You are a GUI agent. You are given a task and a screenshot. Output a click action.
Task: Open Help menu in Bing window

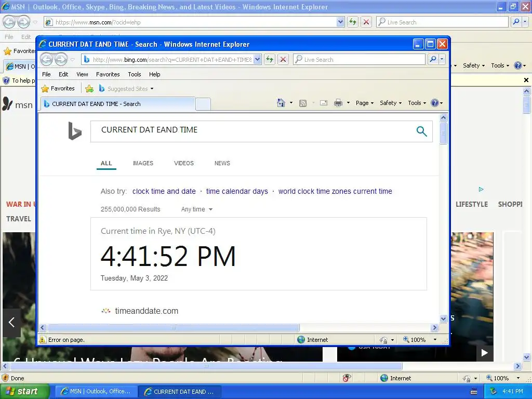(x=155, y=74)
